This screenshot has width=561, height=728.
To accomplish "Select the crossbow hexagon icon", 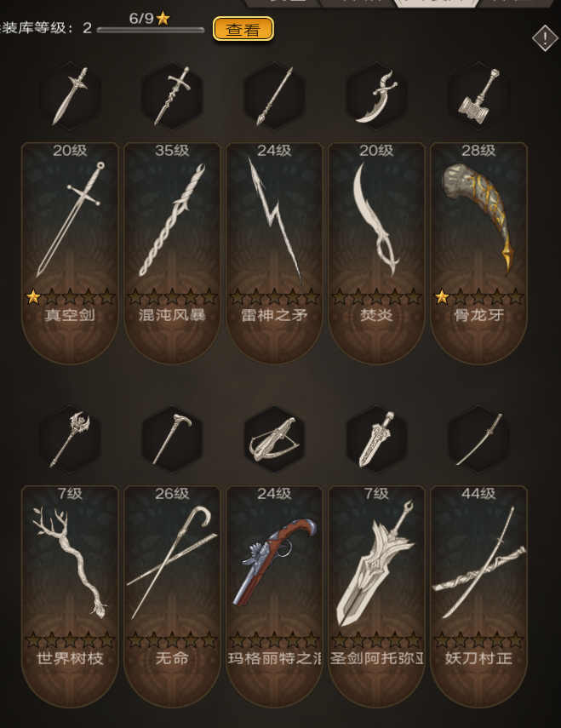I will 274,439.
